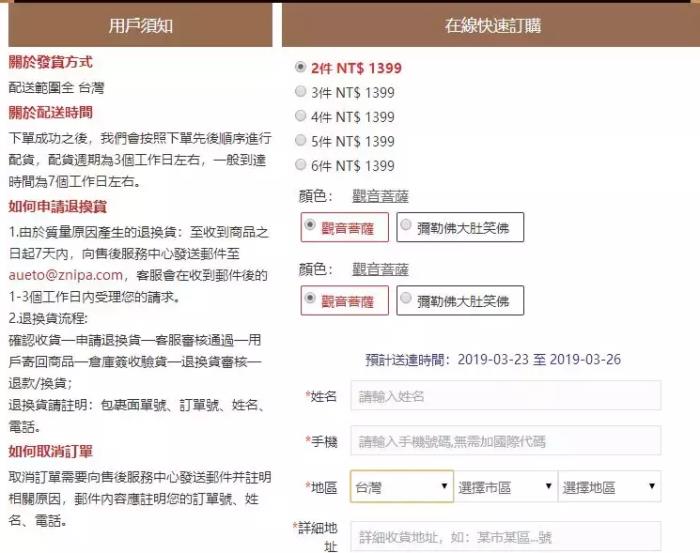Select the 3件 NT$ 1399 option
This screenshot has height=553, width=700.
pos(301,92)
